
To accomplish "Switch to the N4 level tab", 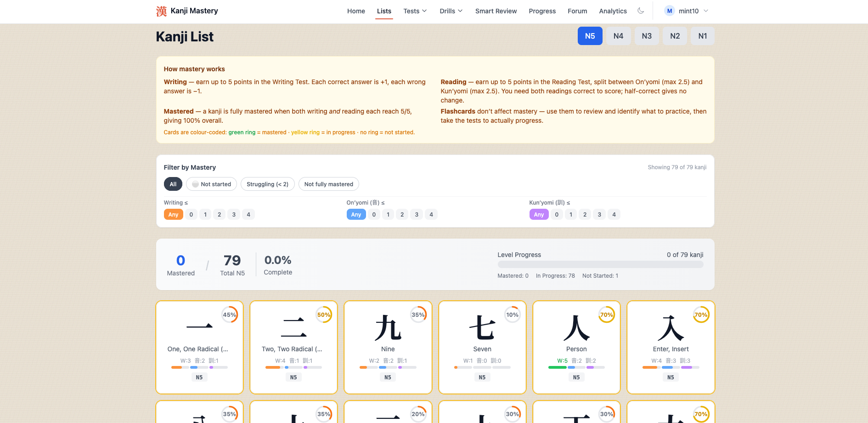I will coord(618,36).
